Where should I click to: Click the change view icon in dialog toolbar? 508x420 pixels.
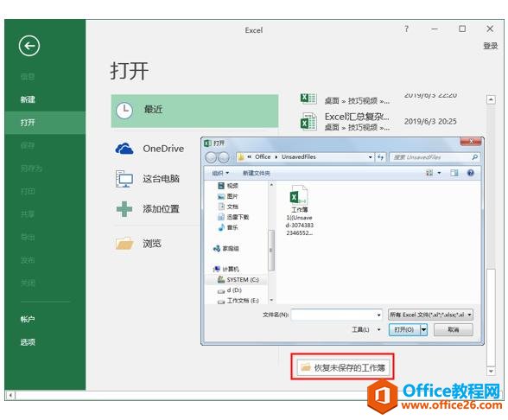pyautogui.click(x=429, y=173)
